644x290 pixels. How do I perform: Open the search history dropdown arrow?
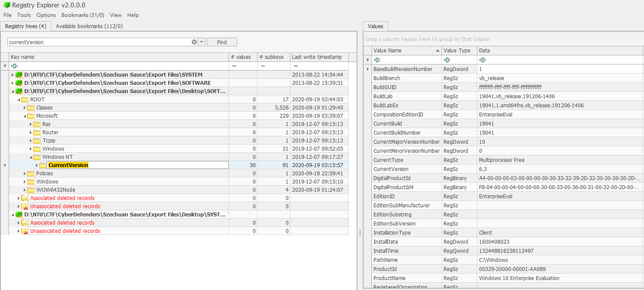coord(202,42)
